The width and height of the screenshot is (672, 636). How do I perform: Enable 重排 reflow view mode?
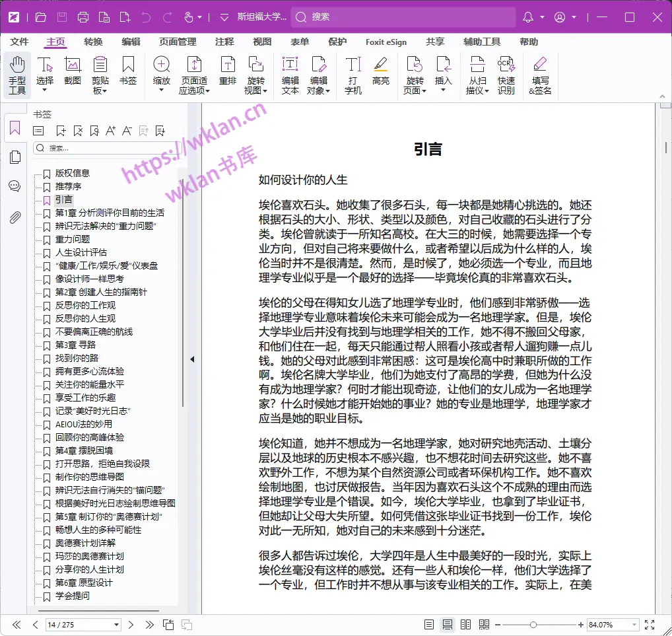(x=228, y=71)
